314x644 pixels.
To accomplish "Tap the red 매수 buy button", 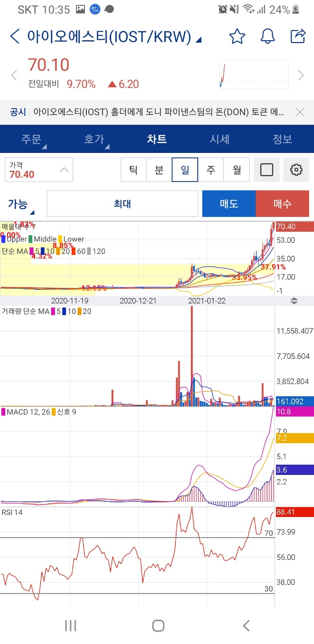I will [282, 204].
